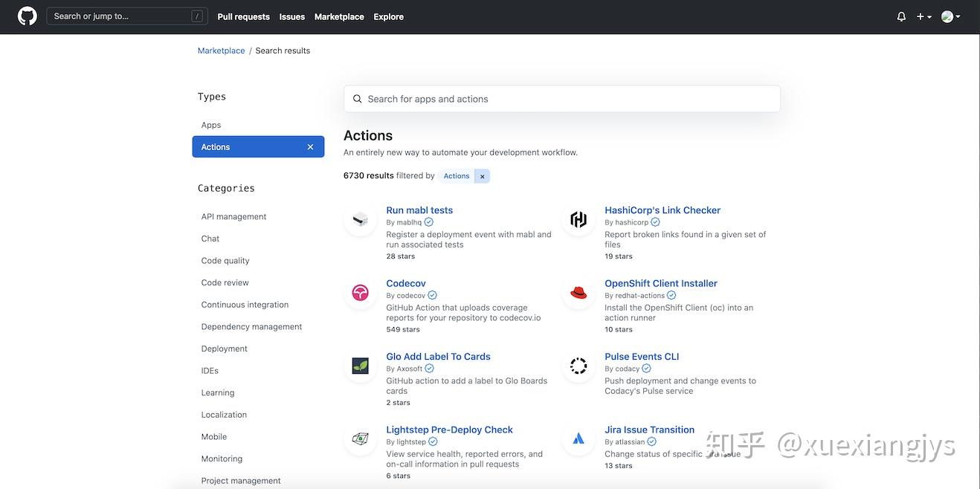Click the red hat OpenShift logo
Image resolution: width=980 pixels, height=489 pixels.
click(578, 293)
